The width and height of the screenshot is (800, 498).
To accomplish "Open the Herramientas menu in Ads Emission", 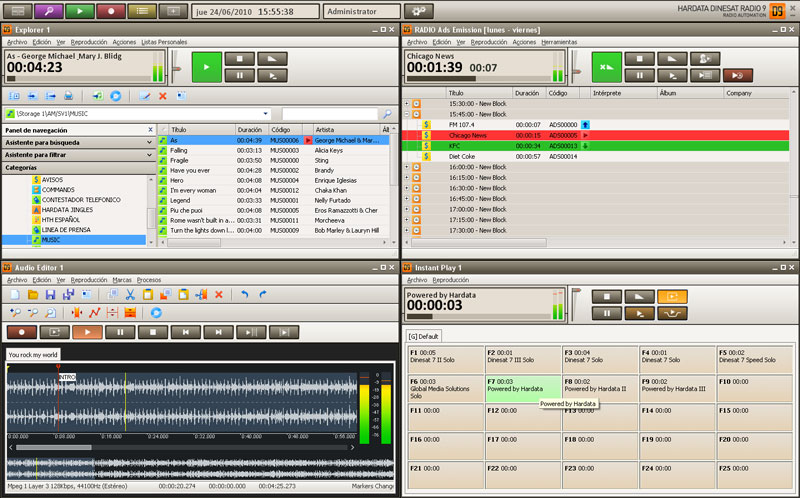I will point(559,42).
